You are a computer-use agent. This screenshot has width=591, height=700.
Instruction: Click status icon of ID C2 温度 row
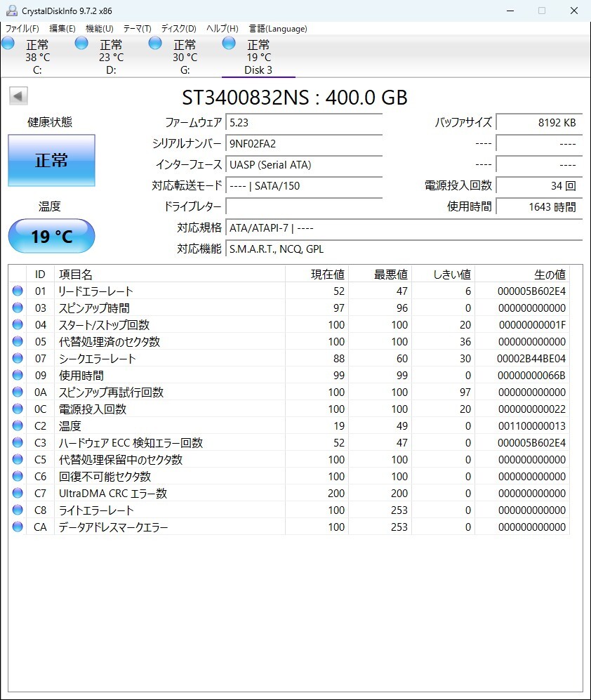click(x=18, y=425)
